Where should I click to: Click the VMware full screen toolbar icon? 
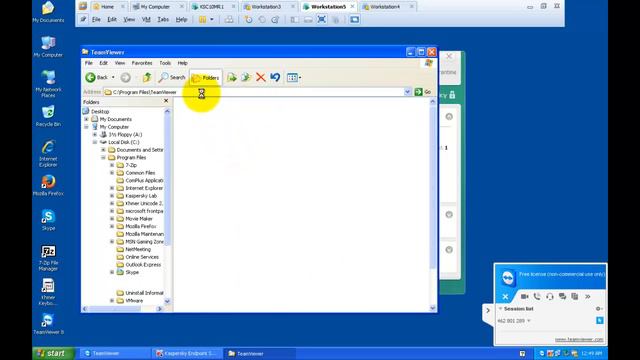pyautogui.click(x=322, y=20)
